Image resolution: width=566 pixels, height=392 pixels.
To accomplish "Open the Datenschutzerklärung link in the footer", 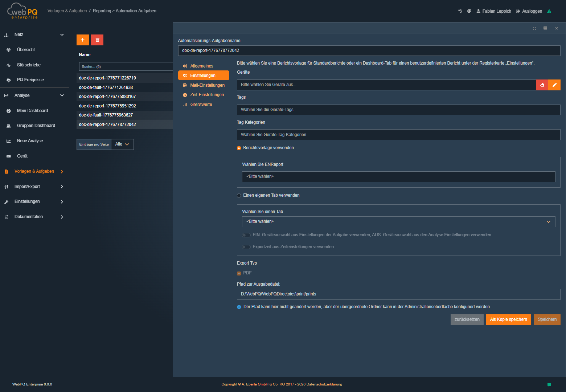I will tap(324, 384).
